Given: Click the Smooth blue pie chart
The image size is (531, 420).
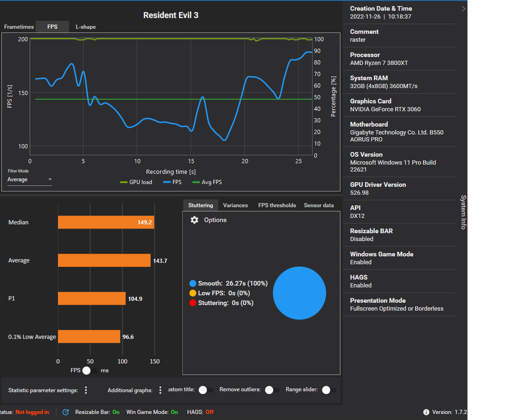Looking at the screenshot, I should (x=300, y=293).
